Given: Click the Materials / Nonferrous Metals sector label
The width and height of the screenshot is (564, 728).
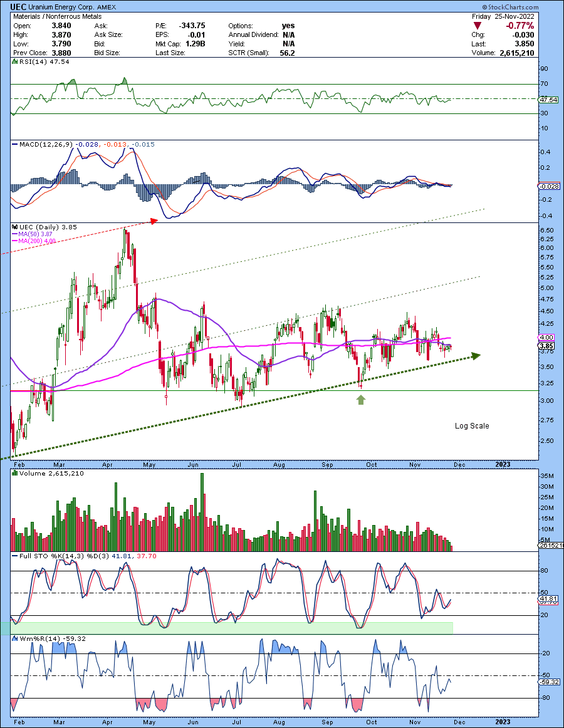Looking at the screenshot, I should (58, 16).
